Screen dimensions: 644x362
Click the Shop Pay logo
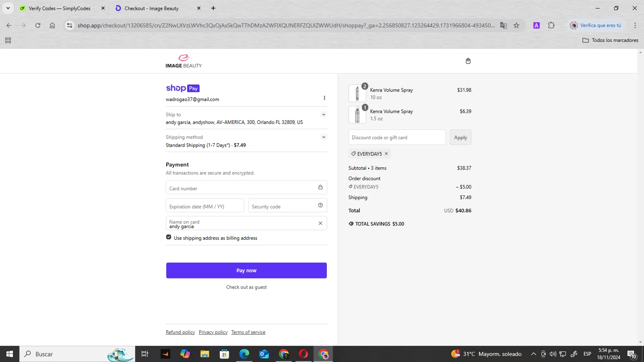(183, 88)
